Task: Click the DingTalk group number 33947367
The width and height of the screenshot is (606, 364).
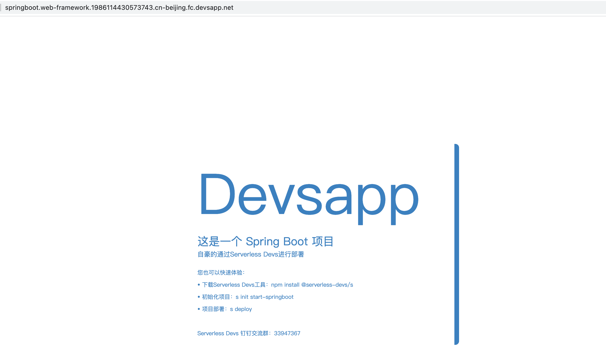Action: click(x=287, y=333)
